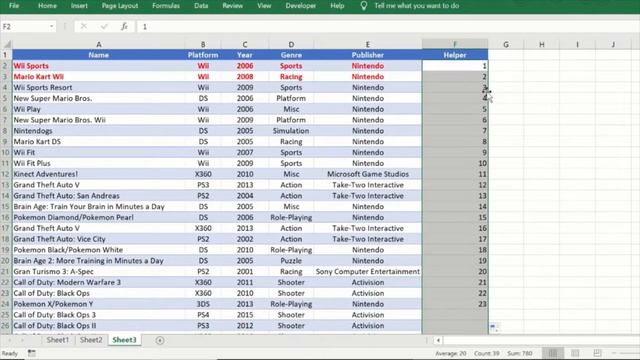Screen dimensions: 640x360
Task: Click the 'PS4' platform cell
Action: coord(203,315)
